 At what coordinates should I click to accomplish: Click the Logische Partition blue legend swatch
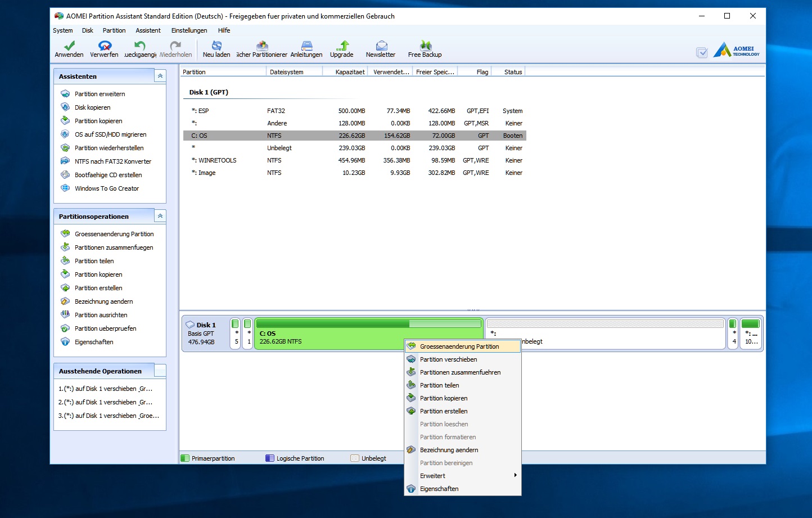tap(270, 458)
